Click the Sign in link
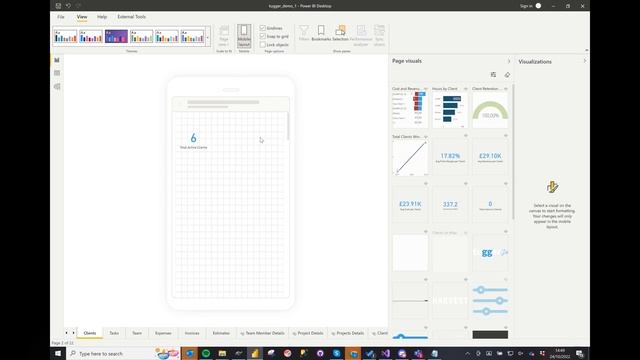 526,6
